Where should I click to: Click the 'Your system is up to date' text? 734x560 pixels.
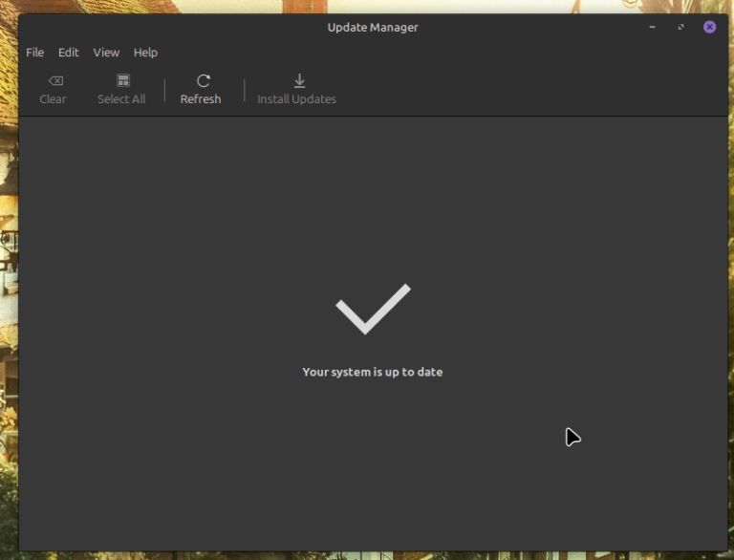point(373,372)
